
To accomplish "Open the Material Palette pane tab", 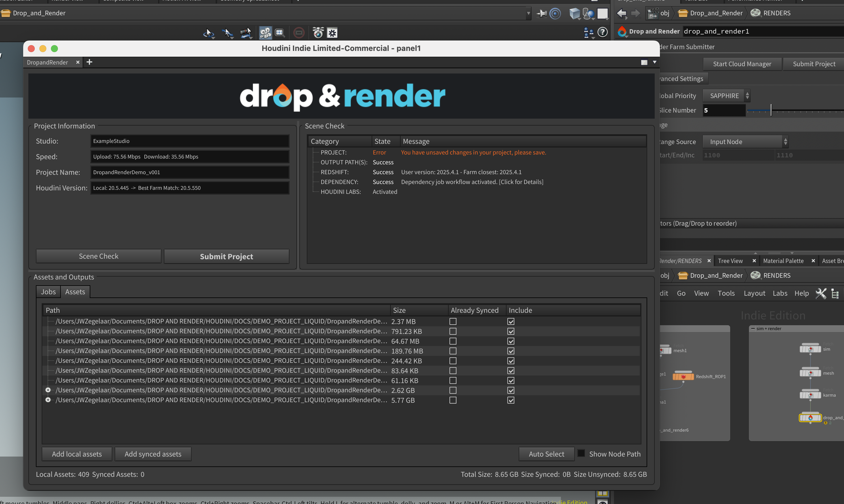I will click(x=783, y=261).
